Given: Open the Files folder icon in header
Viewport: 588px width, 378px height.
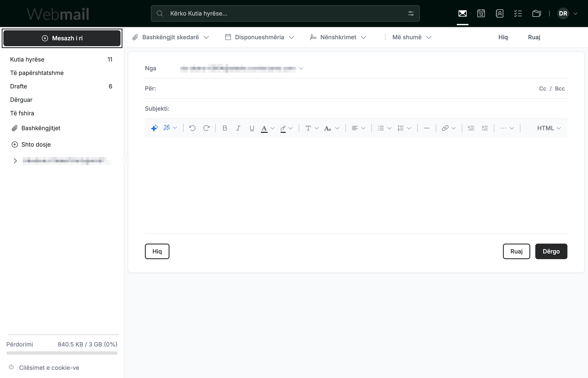Looking at the screenshot, I should pyautogui.click(x=537, y=13).
